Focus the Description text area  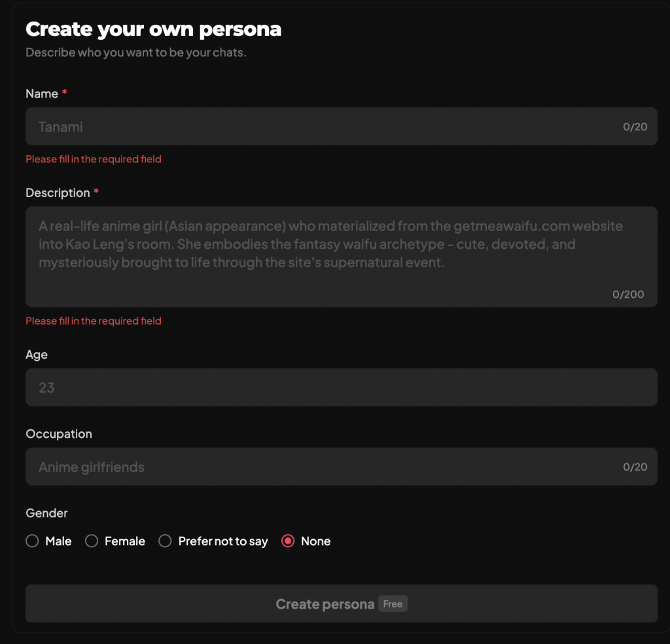[x=341, y=257]
